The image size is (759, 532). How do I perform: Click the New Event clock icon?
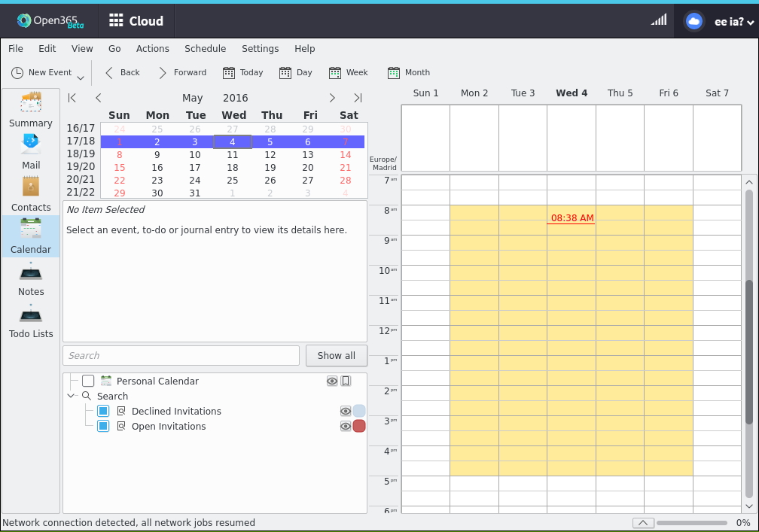point(17,72)
